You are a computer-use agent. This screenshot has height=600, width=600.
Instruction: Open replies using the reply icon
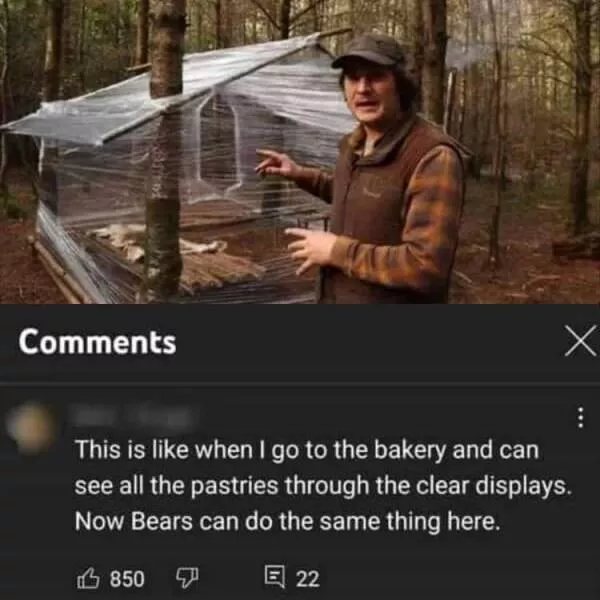click(274, 578)
